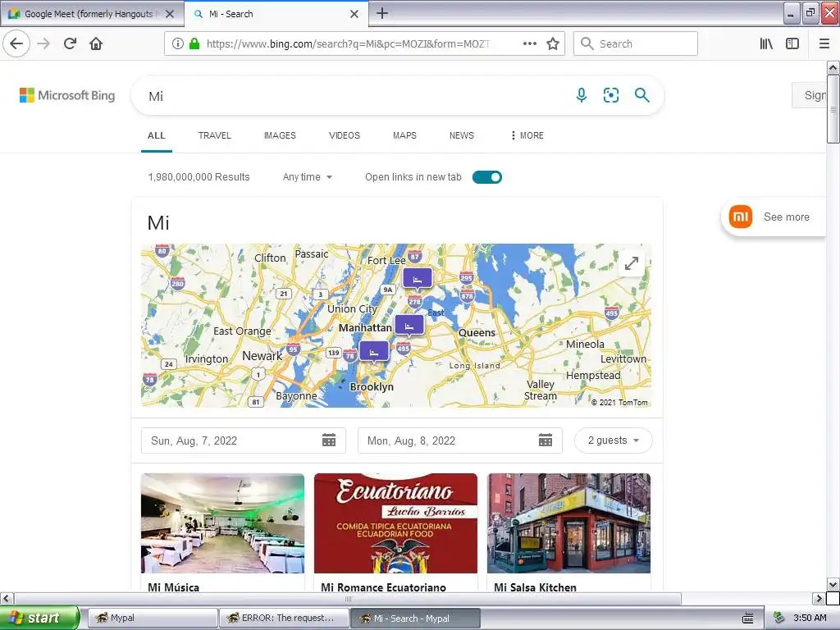Click the Sign in button
The height and width of the screenshot is (630, 840).
pos(809,95)
